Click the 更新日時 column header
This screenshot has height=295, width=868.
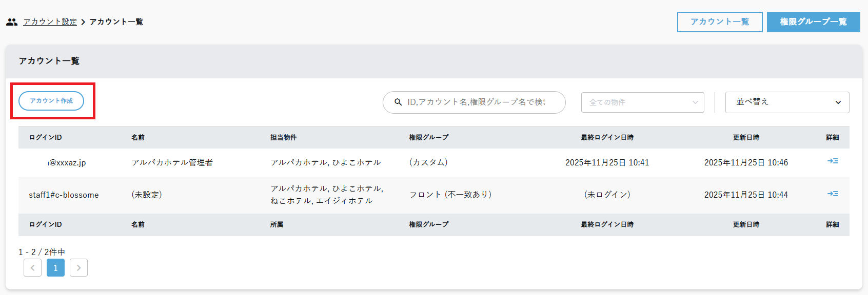pyautogui.click(x=745, y=137)
